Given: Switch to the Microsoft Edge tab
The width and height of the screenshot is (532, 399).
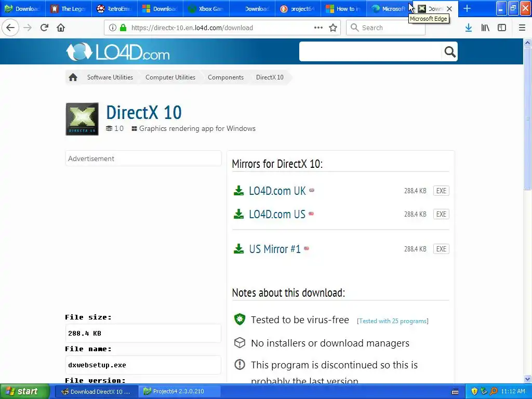Looking at the screenshot, I should pyautogui.click(x=389, y=9).
